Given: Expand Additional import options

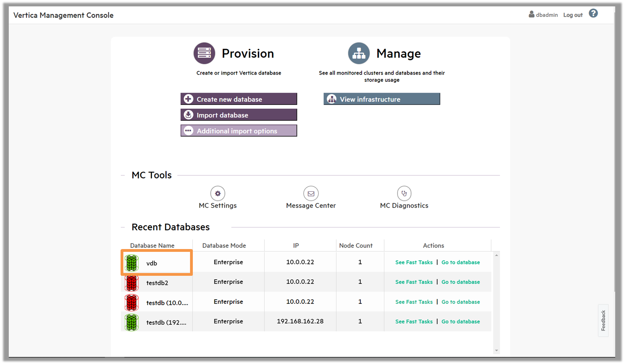Looking at the screenshot, I should click(238, 131).
